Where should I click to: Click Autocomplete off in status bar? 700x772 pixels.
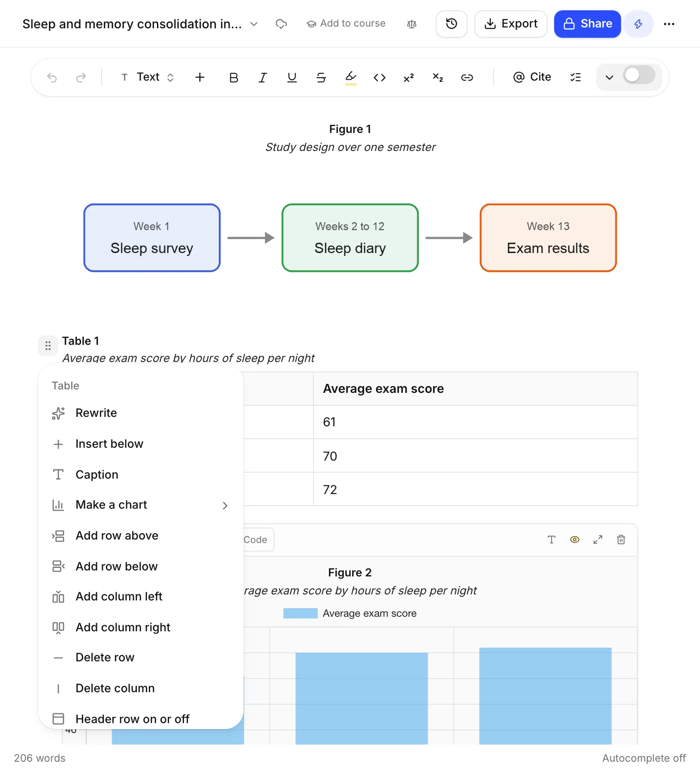(644, 758)
